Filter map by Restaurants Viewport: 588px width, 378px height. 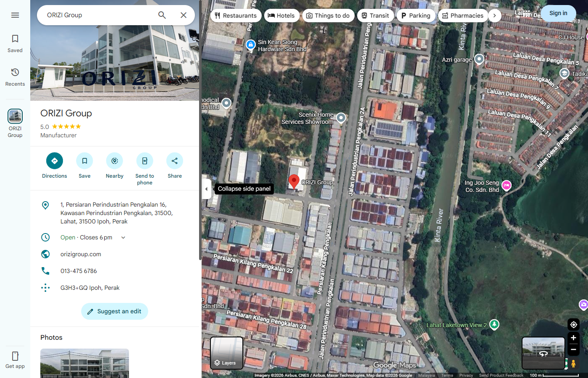coord(236,16)
